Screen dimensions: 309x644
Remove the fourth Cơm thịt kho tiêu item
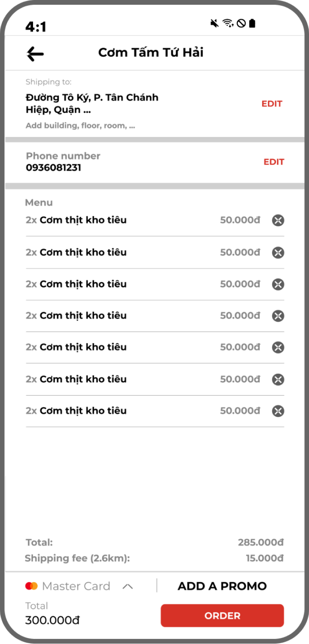pos(278,316)
